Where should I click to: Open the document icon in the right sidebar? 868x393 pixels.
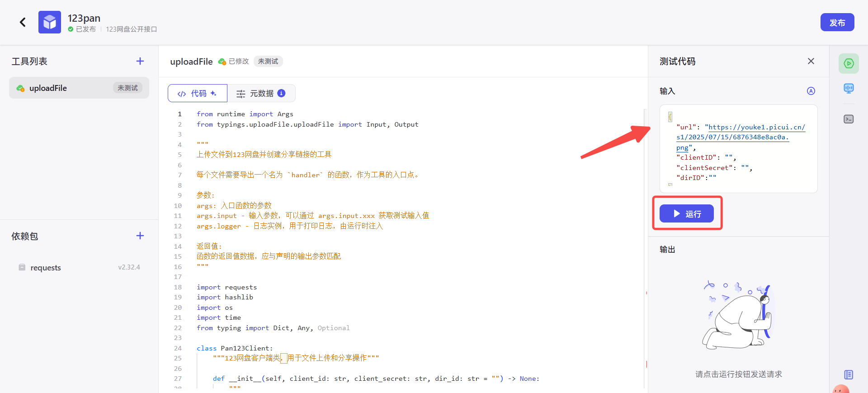849,374
